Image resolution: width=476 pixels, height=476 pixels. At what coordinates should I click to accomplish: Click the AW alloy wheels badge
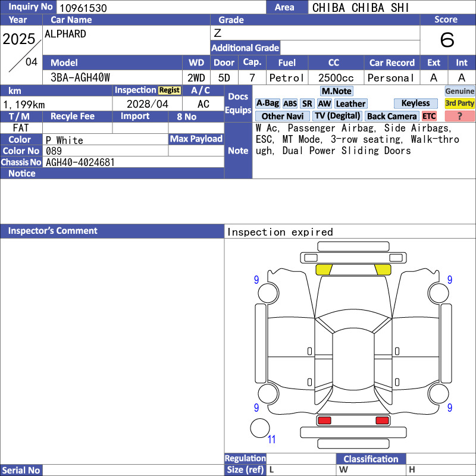[324, 104]
